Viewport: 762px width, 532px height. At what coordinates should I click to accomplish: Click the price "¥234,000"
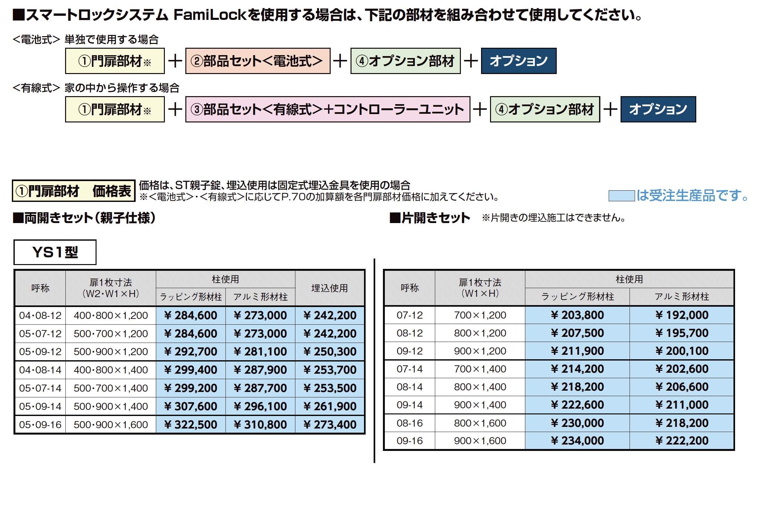coord(577,441)
